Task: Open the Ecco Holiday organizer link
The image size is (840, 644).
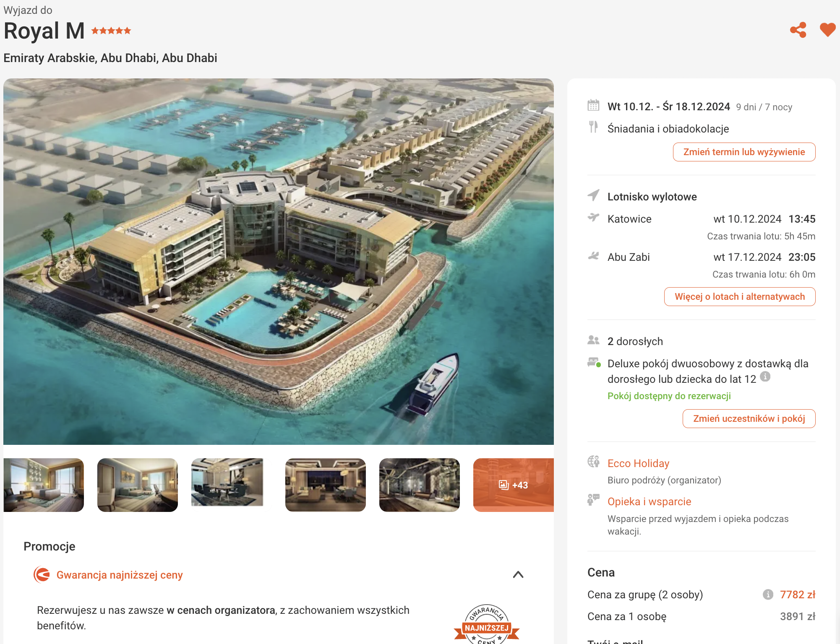Action: point(638,463)
